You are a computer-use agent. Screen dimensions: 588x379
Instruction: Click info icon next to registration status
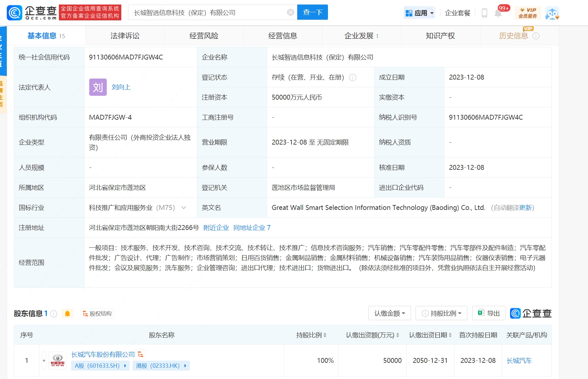coord(353,77)
